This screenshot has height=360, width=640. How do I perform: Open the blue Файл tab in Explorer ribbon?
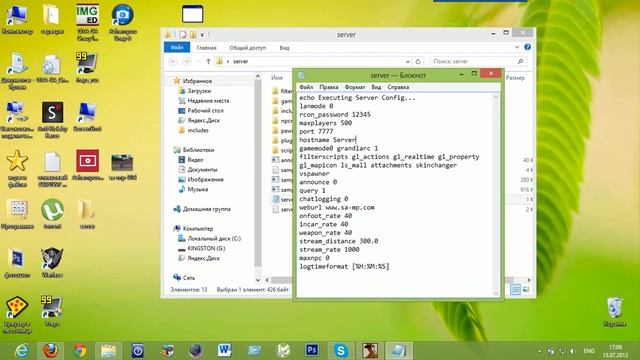[177, 47]
